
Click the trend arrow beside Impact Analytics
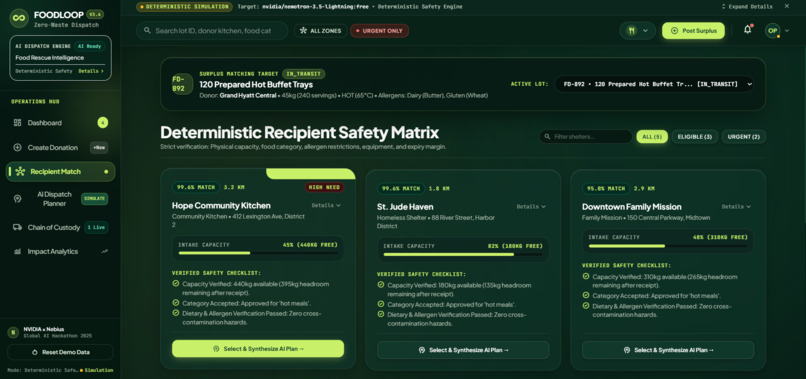tap(105, 251)
